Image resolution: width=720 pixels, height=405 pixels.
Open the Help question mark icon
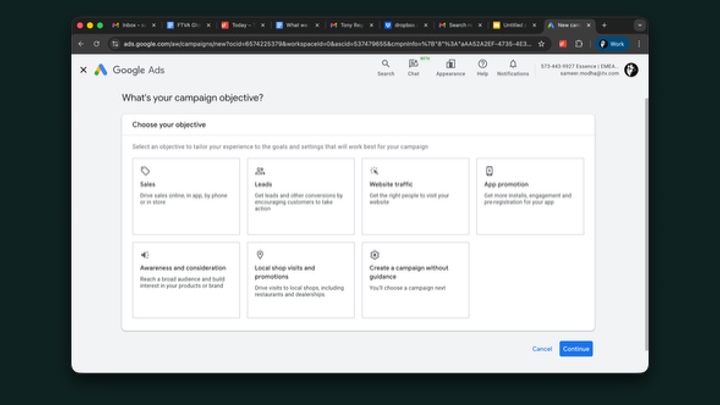[x=482, y=68]
